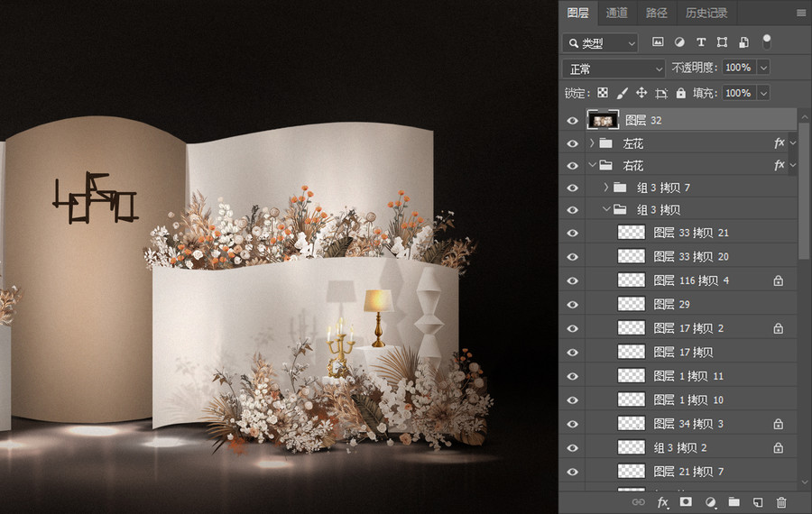812x514 pixels.
Task: Create a new group folder
Action: tap(734, 501)
